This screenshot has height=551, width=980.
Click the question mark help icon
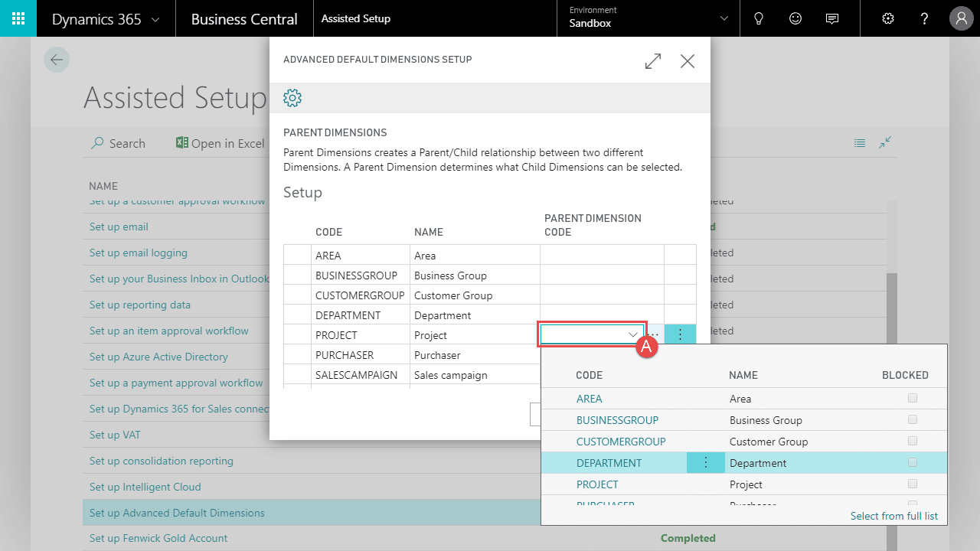click(925, 18)
